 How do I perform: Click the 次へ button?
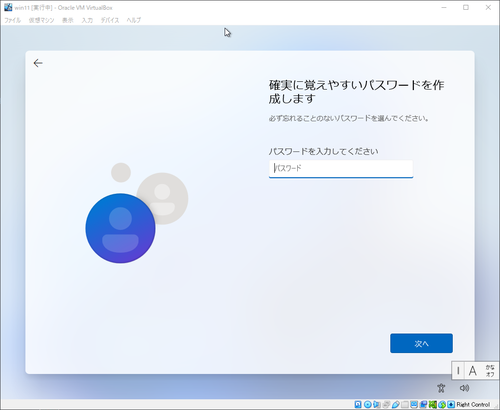pos(421,343)
